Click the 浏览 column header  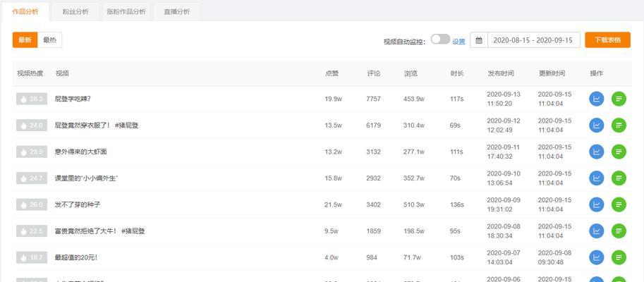click(411, 73)
